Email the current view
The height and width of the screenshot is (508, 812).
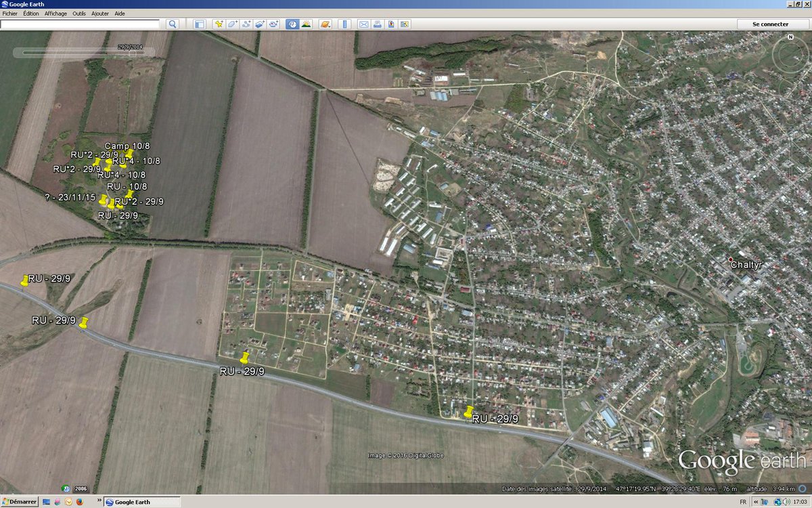click(x=363, y=23)
